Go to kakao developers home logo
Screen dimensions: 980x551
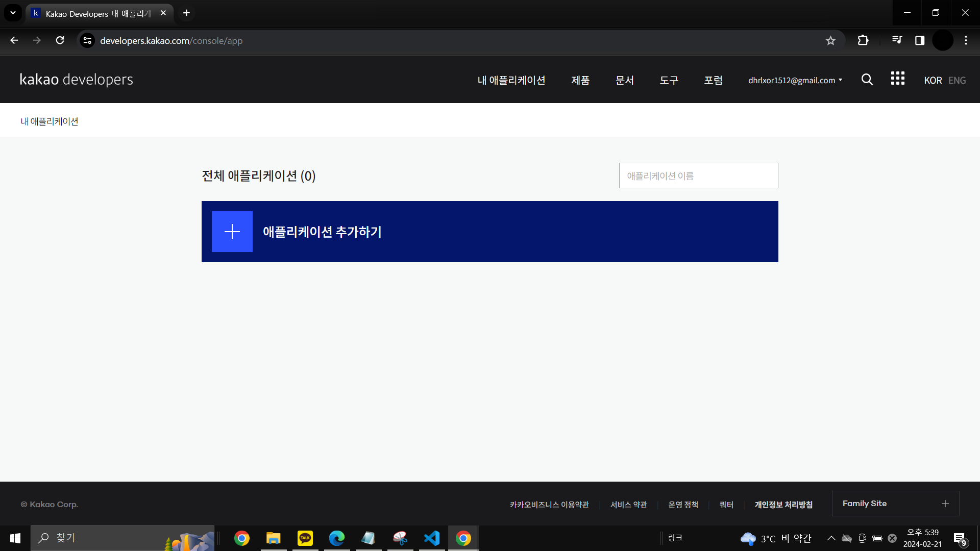tap(77, 80)
